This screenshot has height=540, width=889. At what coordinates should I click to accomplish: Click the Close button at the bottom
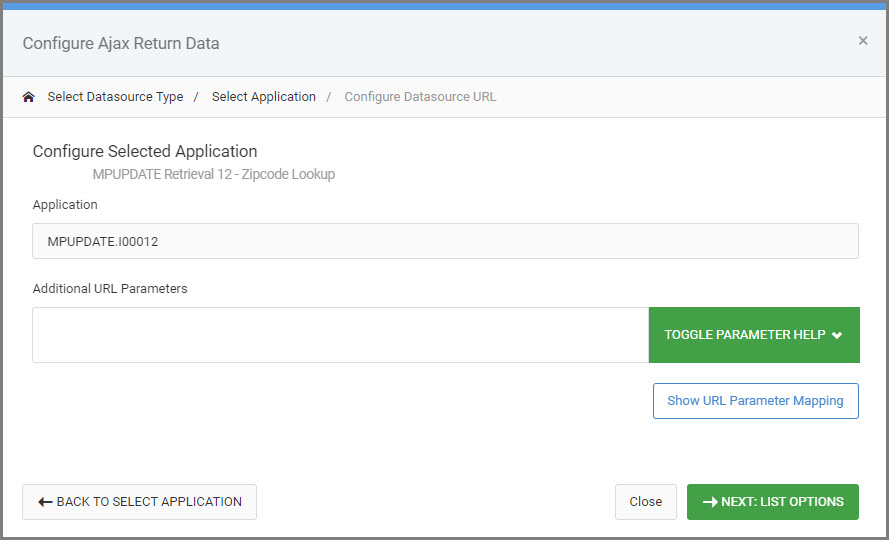pos(646,502)
